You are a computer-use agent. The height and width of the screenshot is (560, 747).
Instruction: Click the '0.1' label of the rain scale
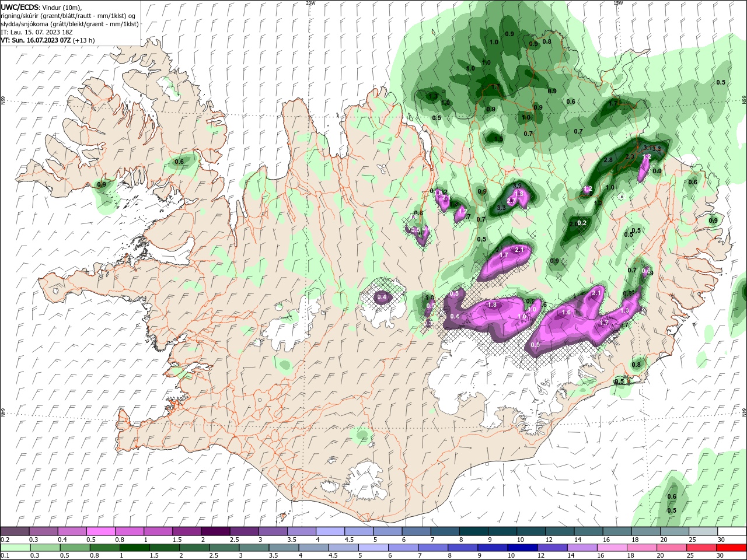(x=5, y=556)
